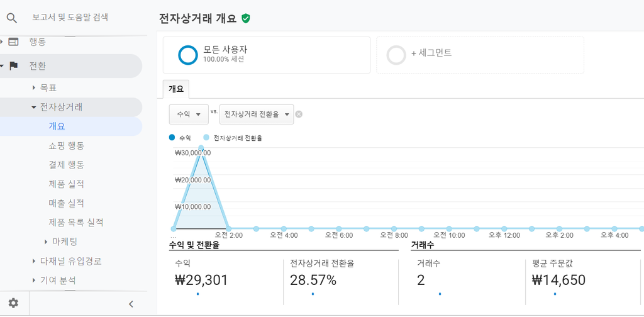Click the 보고서 및 도움말 검색 search field
Image resolution: width=644 pixels, height=317 pixels.
click(70, 18)
